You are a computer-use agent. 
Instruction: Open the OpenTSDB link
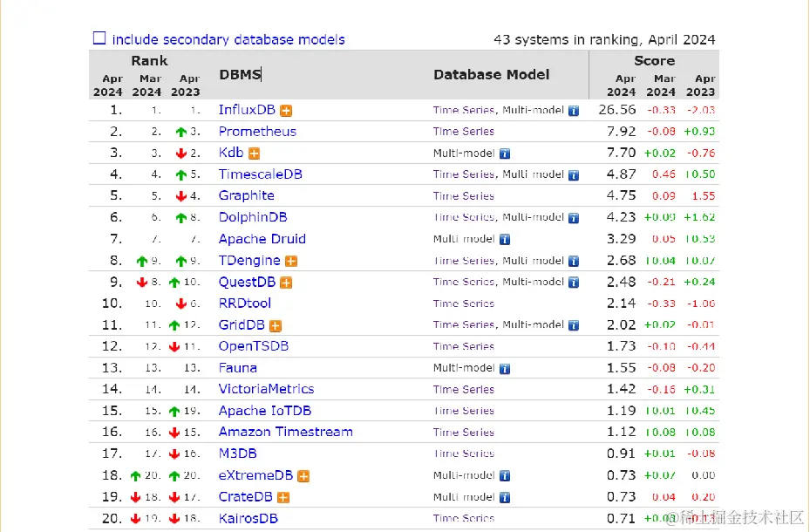254,346
